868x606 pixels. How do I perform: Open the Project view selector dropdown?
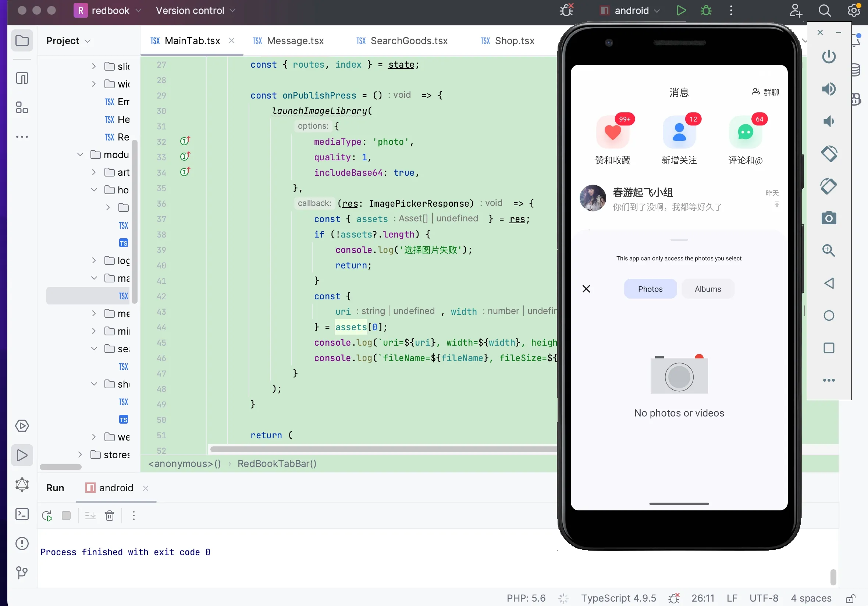coord(68,41)
